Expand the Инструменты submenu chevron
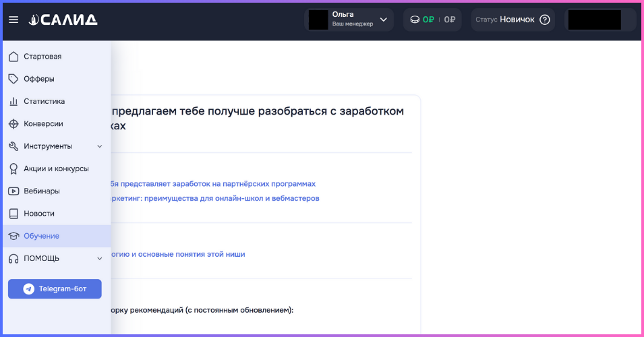 (x=99, y=146)
